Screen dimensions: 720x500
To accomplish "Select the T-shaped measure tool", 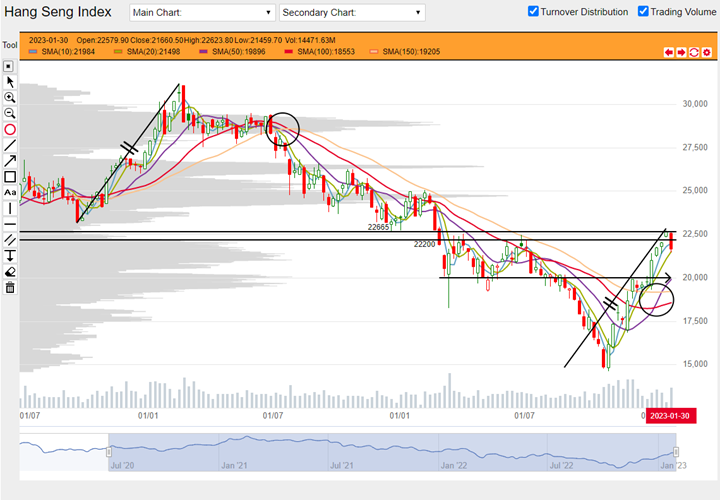I will (x=10, y=256).
